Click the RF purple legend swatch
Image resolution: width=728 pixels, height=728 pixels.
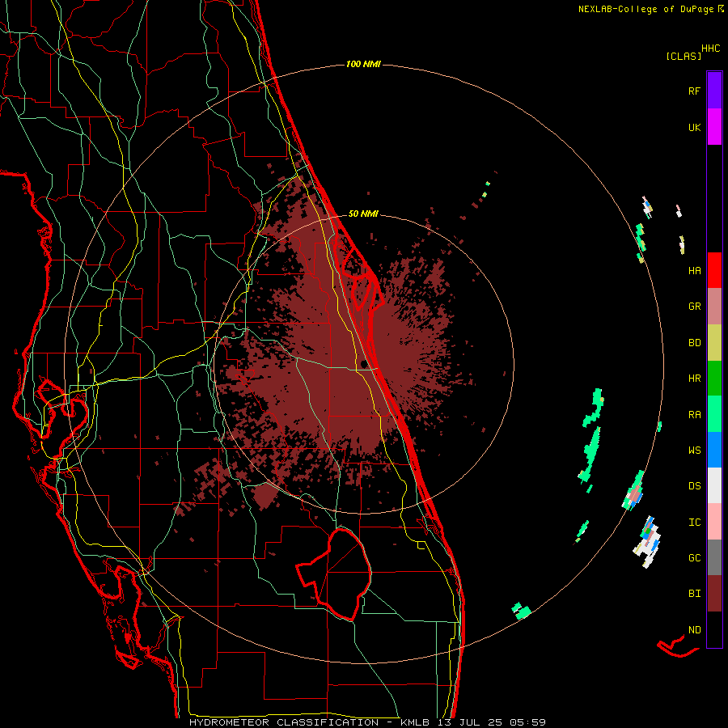tap(714, 91)
